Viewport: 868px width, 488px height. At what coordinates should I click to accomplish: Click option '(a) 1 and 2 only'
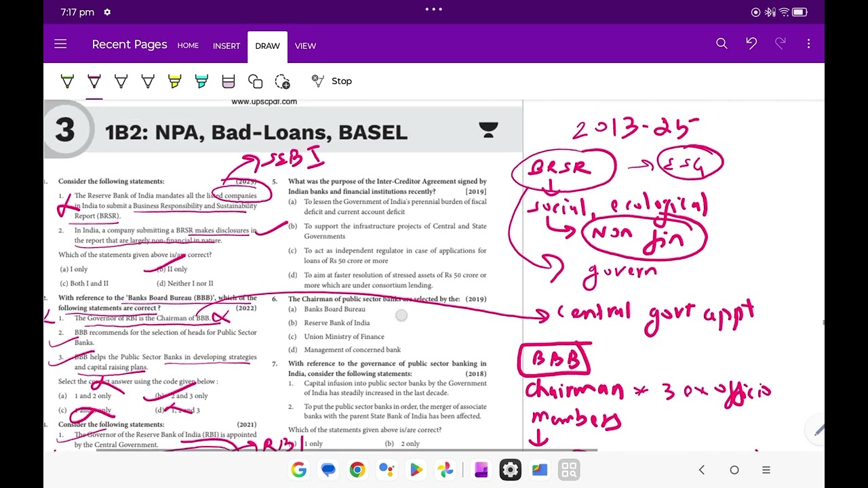click(85, 396)
